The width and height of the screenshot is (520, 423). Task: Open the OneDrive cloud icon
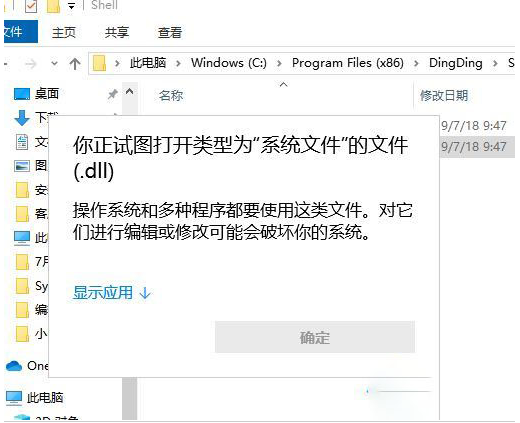click(x=14, y=366)
